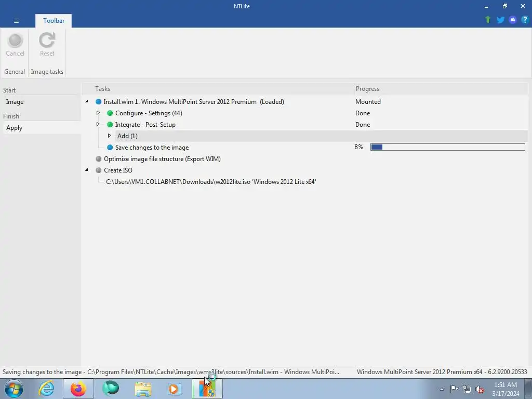Expand Integrate - Post-Setup node
532x399 pixels.
98,124
